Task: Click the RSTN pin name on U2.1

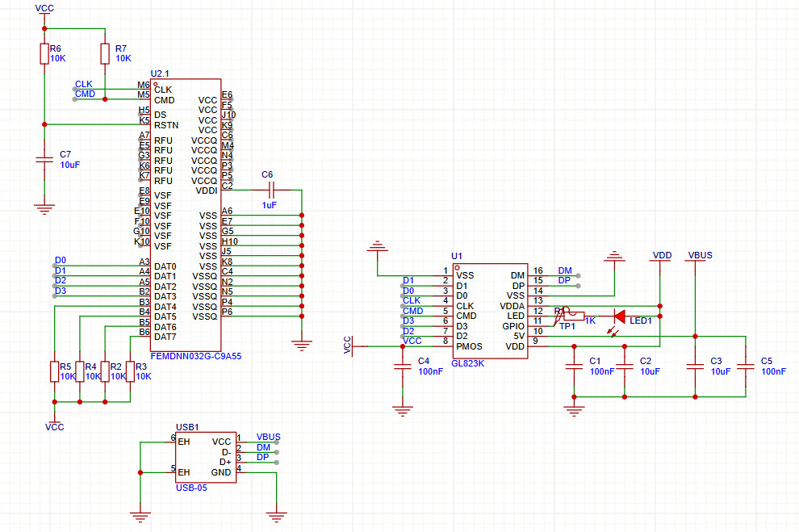Action: 166,125
